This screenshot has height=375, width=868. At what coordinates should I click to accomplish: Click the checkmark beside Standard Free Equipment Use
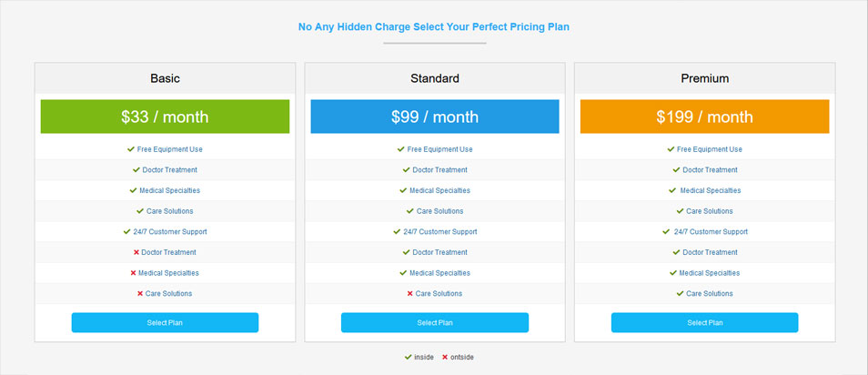pos(401,149)
